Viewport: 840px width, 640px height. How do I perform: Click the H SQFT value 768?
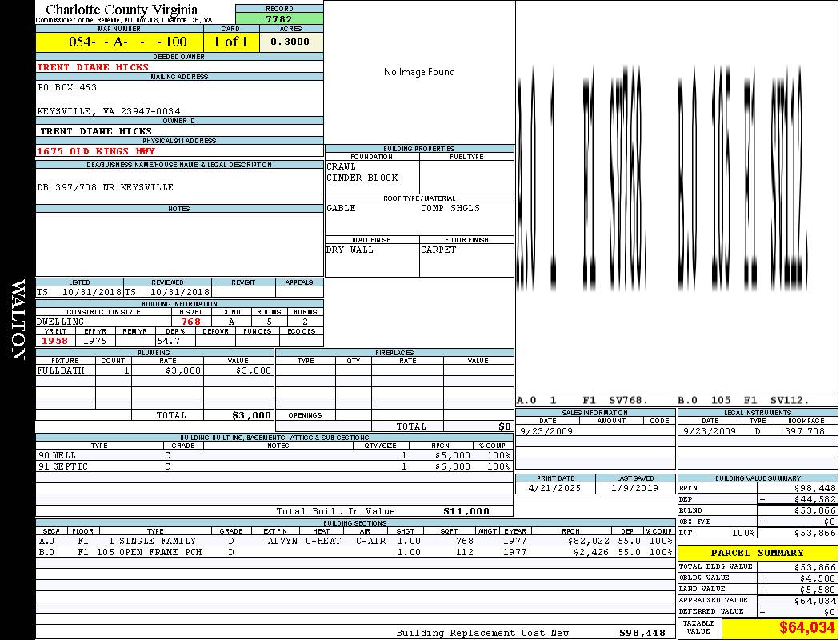coord(190,322)
